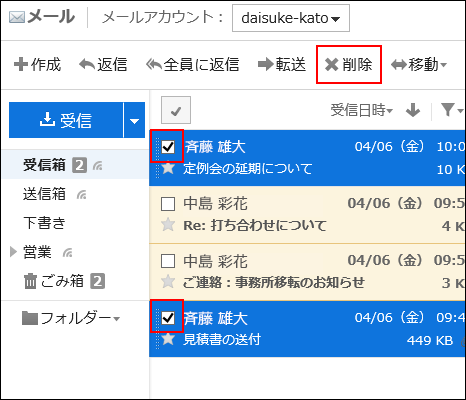Select 下書き drafts folder
Screen dimensions: 466x400
click(x=44, y=223)
